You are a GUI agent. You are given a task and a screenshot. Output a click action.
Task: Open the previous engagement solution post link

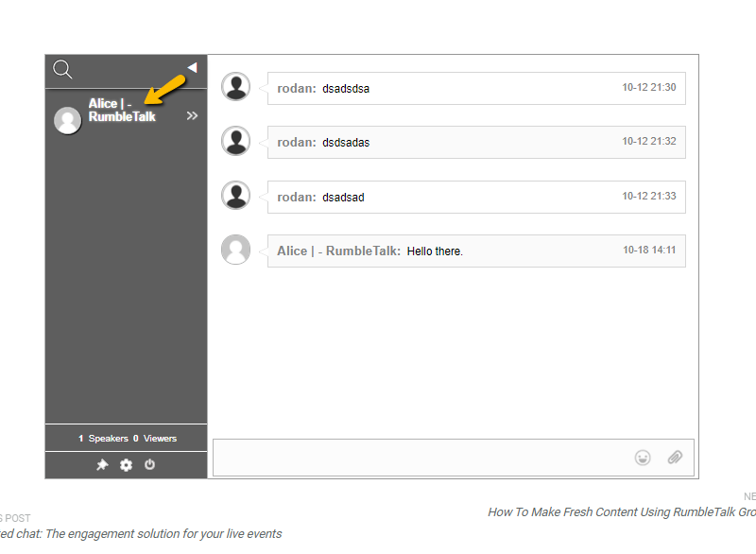tap(140, 533)
